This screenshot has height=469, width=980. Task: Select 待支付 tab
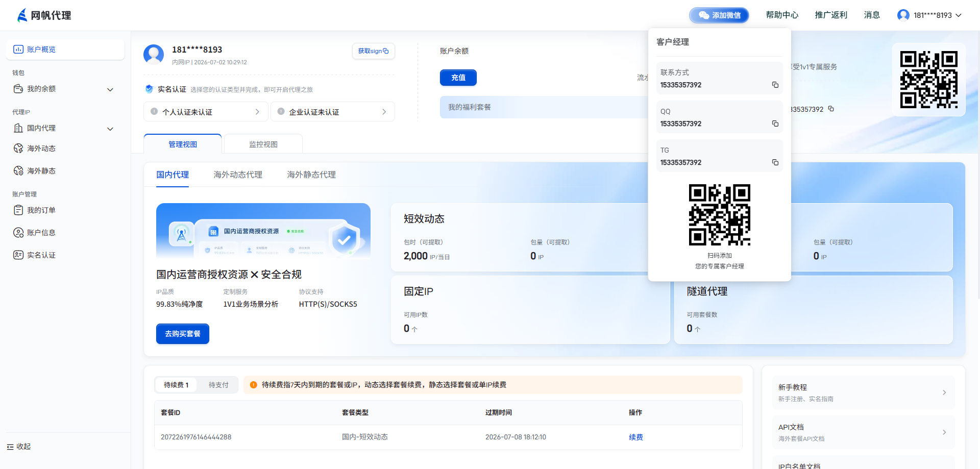218,385
